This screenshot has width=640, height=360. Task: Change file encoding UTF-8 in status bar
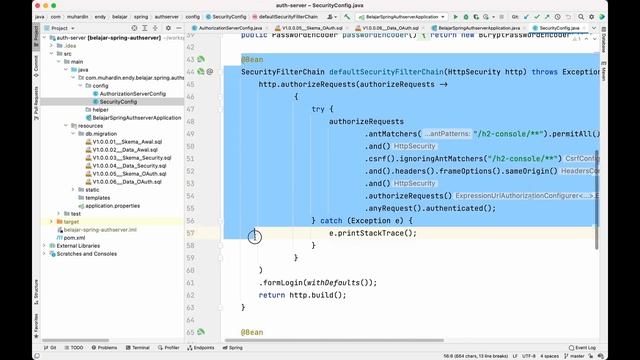click(529, 356)
